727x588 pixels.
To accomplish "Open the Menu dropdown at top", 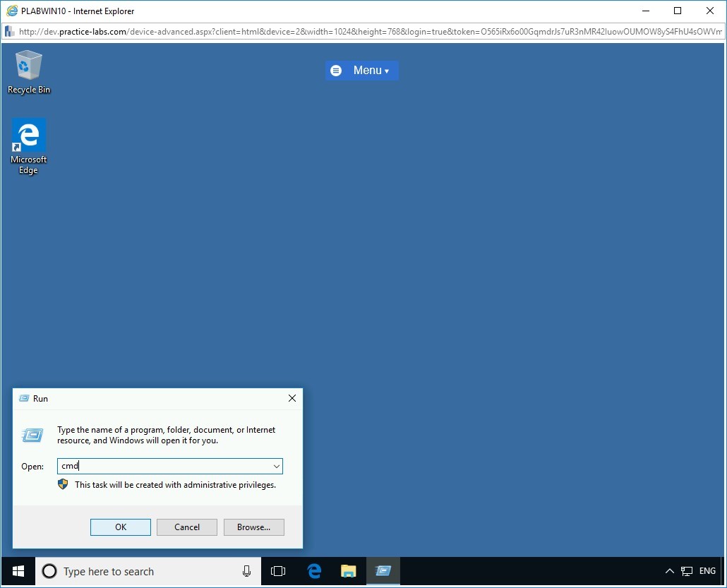I will 362,71.
